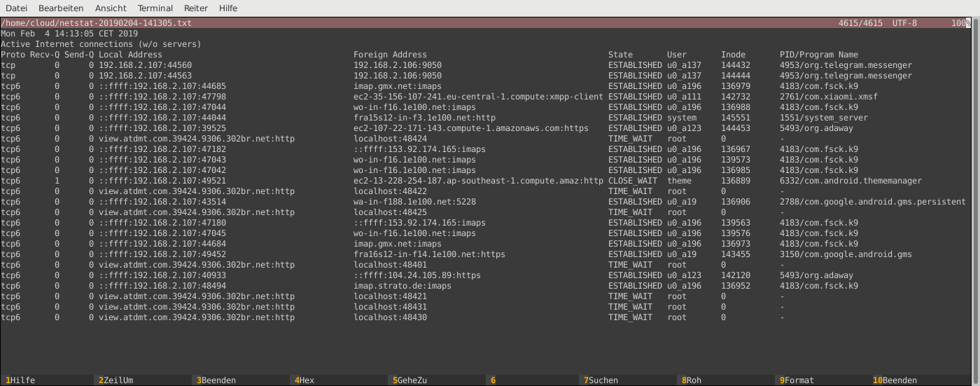Viewport: 980px width, 386px height.
Task: Click the user 'theme' entry
Action: point(679,181)
